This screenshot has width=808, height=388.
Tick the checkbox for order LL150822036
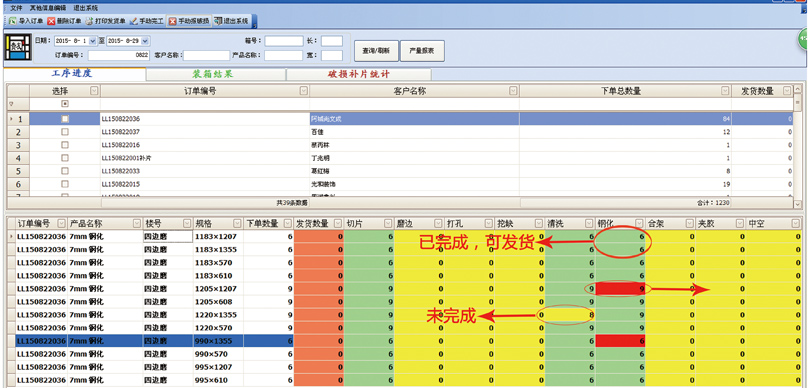(65, 119)
